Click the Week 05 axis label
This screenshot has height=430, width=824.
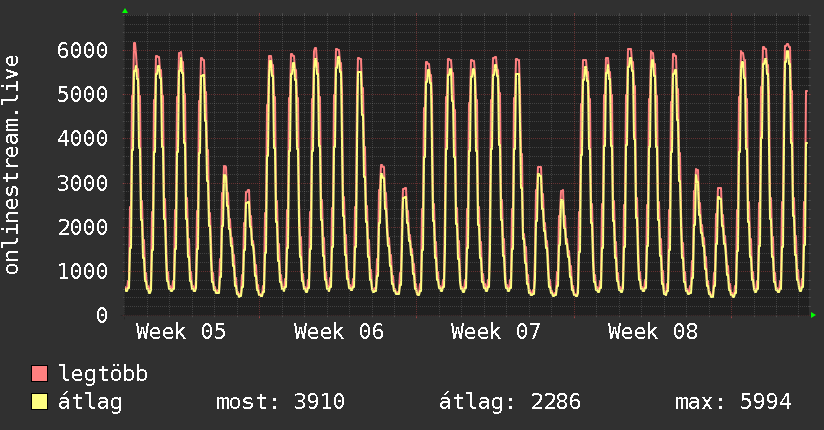(x=181, y=332)
